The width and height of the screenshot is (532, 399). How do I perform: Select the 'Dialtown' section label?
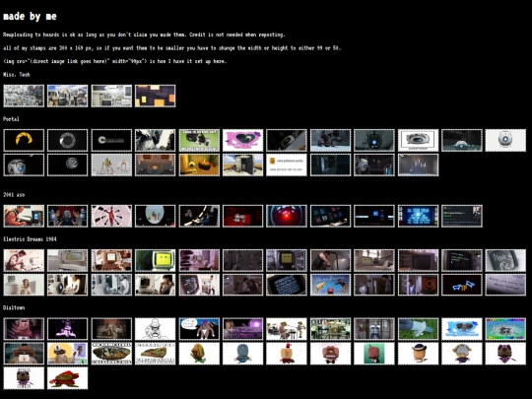coord(14,307)
